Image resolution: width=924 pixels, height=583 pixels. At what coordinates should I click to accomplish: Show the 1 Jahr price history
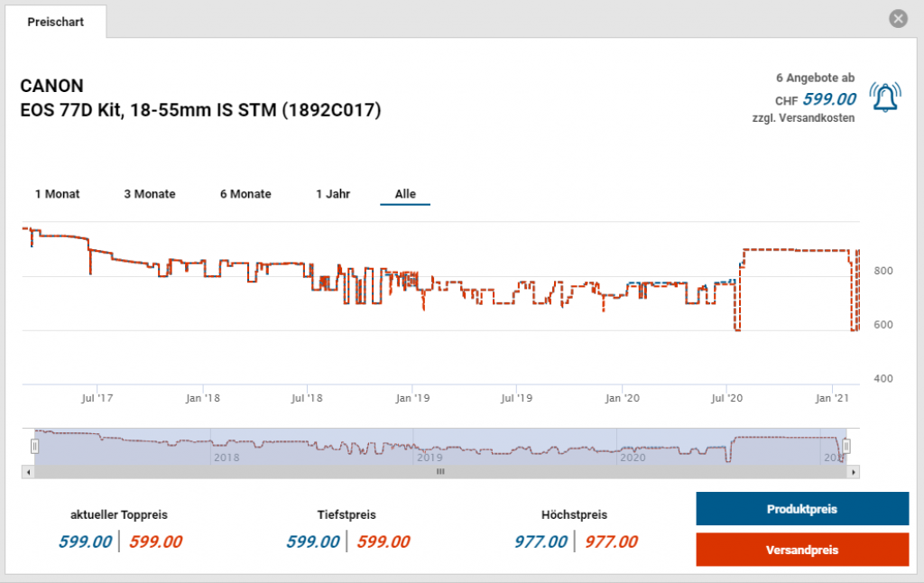pyautogui.click(x=333, y=194)
